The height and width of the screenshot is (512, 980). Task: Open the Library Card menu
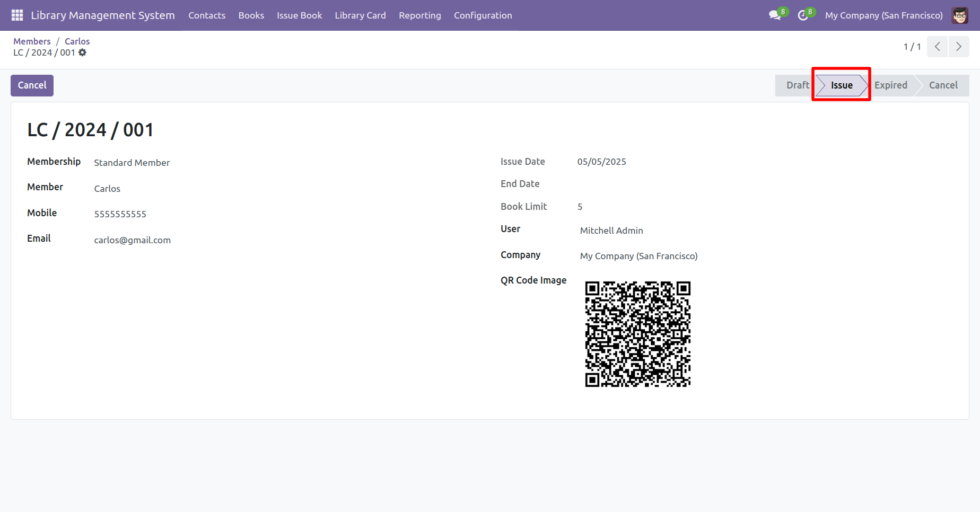360,15
